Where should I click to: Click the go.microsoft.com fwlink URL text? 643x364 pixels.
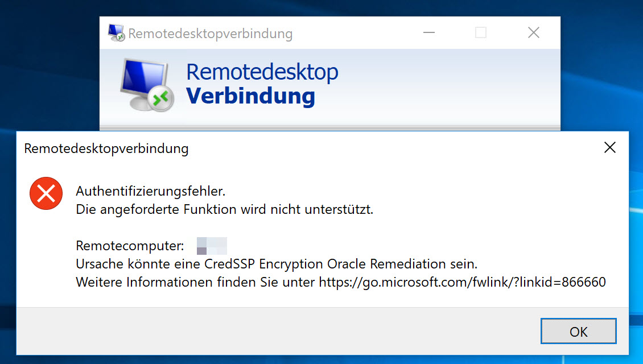coord(462,282)
